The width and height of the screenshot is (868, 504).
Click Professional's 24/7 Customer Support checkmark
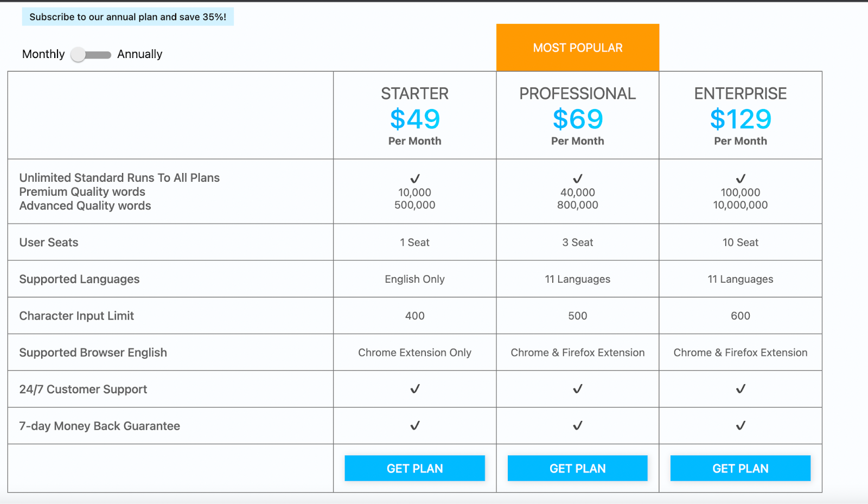tap(578, 389)
